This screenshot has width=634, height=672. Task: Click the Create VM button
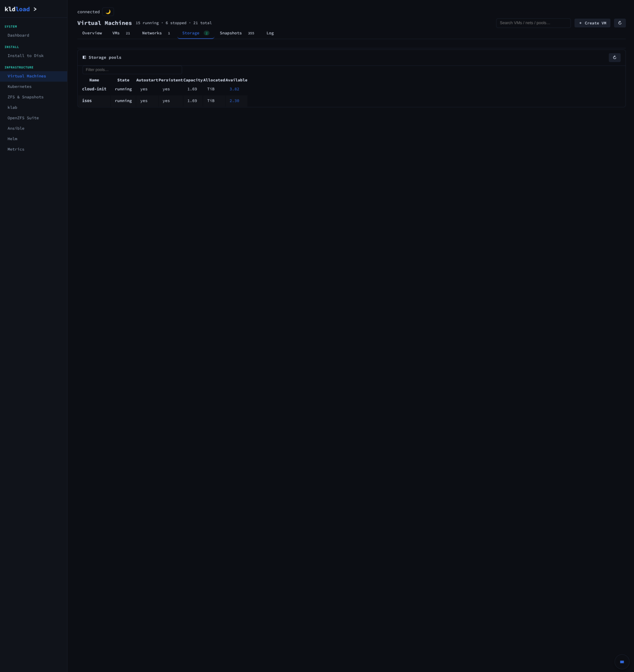pos(592,23)
